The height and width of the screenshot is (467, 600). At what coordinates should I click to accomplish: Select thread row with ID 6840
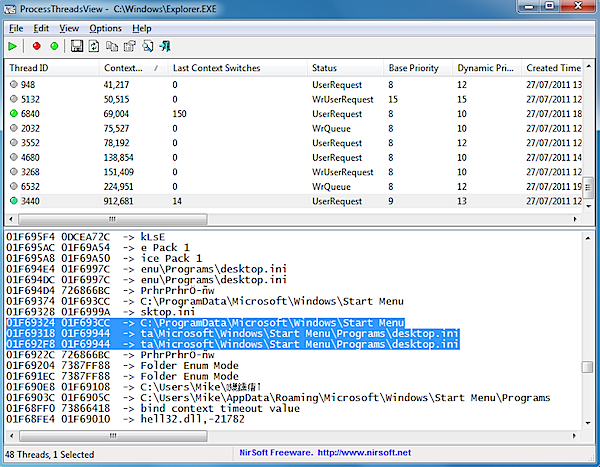[293, 114]
